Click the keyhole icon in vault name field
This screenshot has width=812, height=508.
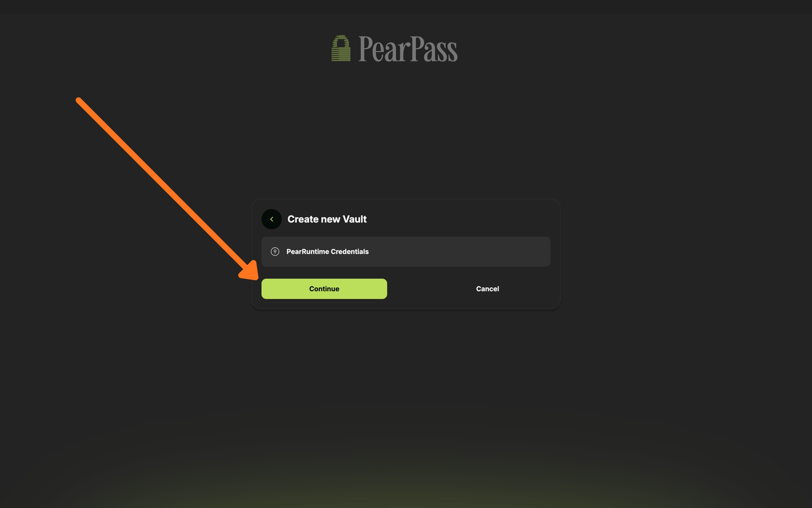coord(275,252)
